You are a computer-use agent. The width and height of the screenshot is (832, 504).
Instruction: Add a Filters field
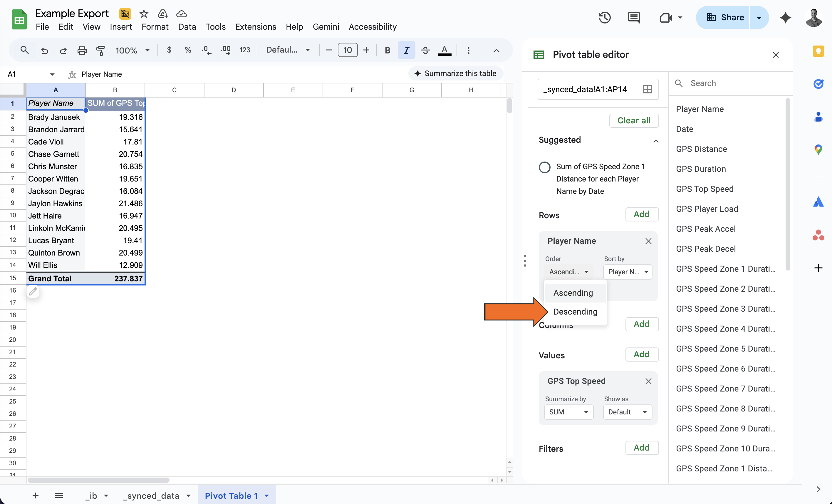point(642,448)
